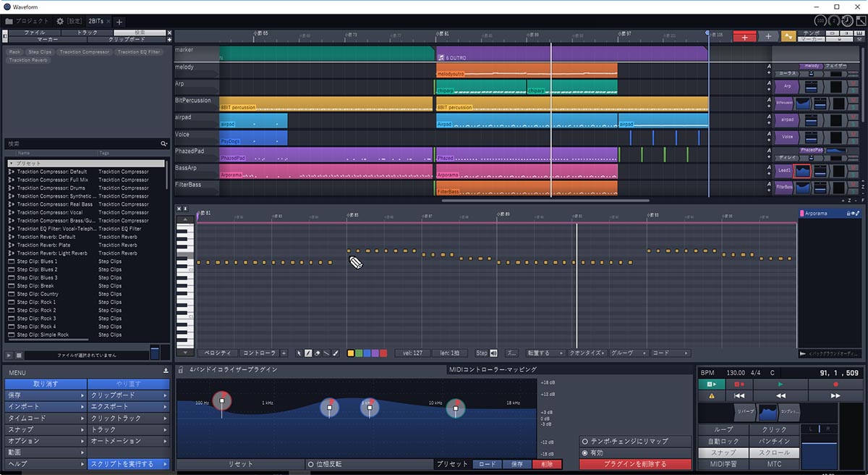The width and height of the screenshot is (868, 475).
Task: Open the フェイザー plugin on the melody track
Action: pyautogui.click(x=837, y=65)
